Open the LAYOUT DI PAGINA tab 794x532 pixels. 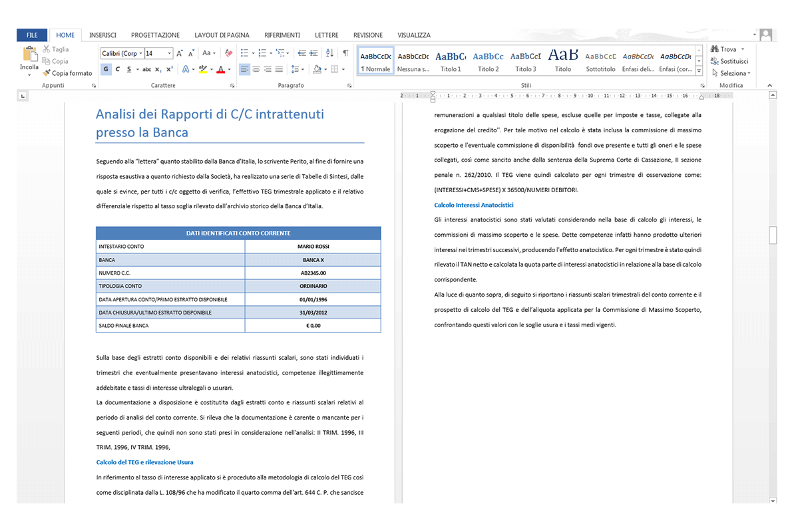pyautogui.click(x=222, y=35)
